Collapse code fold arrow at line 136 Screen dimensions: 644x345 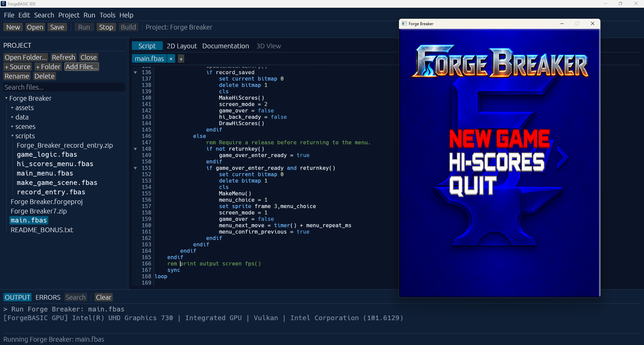pyautogui.click(x=135, y=72)
